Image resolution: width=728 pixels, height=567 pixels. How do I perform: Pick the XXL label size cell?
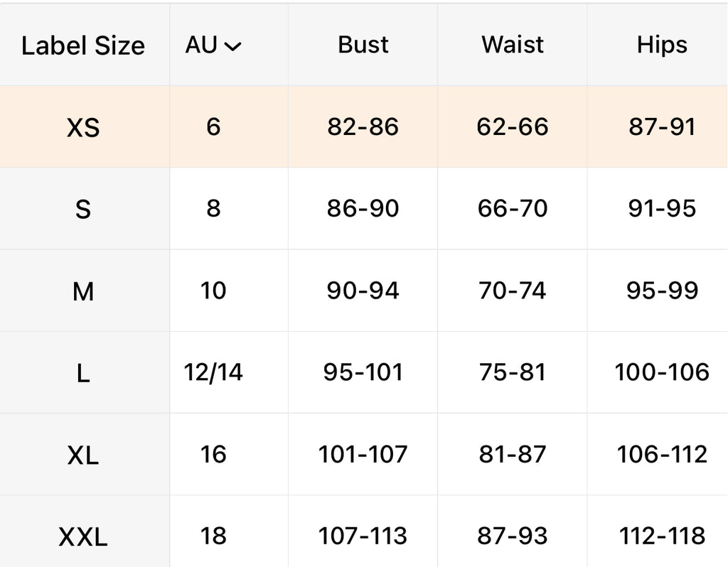(83, 536)
